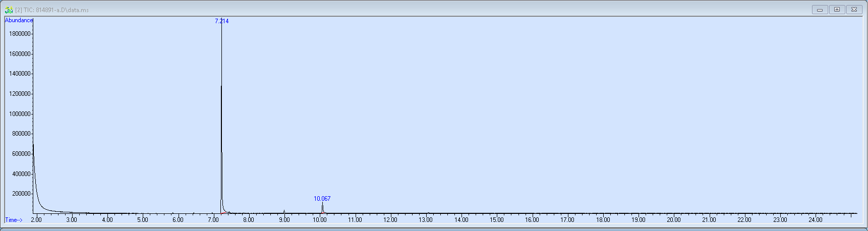Image resolution: width=868 pixels, height=231 pixels.
Task: Click the 200000 abundance tick label
Action: coord(21,194)
